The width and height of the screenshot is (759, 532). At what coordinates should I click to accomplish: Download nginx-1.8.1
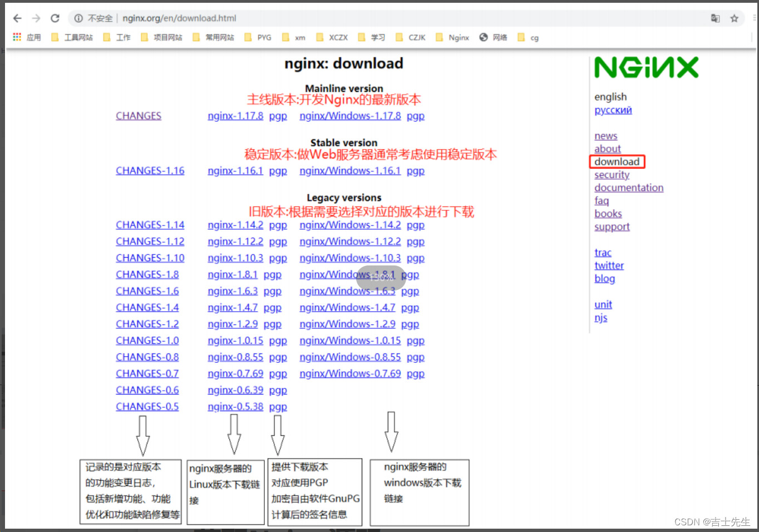pyautogui.click(x=233, y=275)
